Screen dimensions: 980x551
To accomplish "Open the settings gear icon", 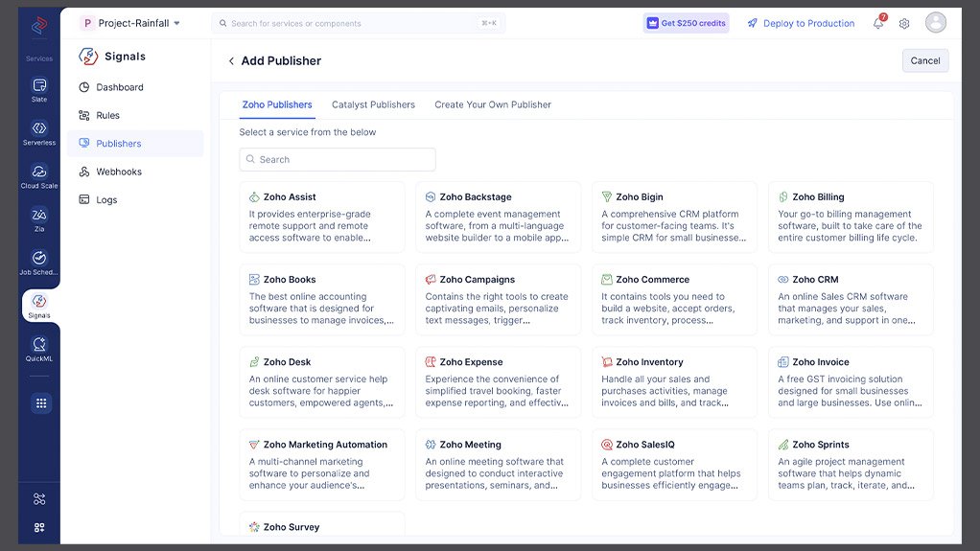I will [x=904, y=24].
